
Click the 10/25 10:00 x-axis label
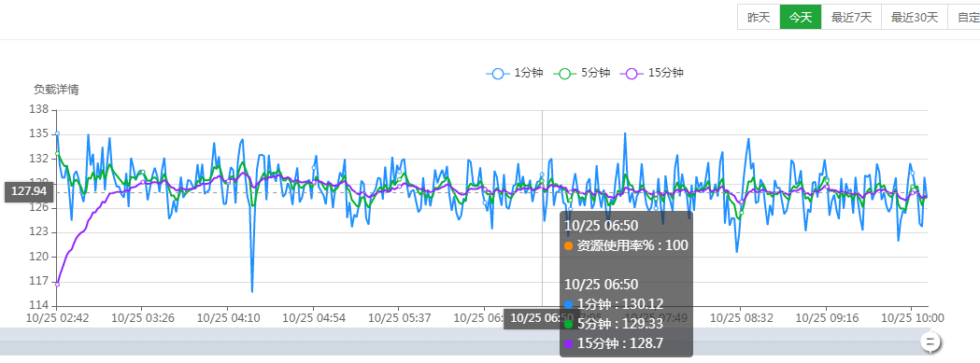pos(912,318)
